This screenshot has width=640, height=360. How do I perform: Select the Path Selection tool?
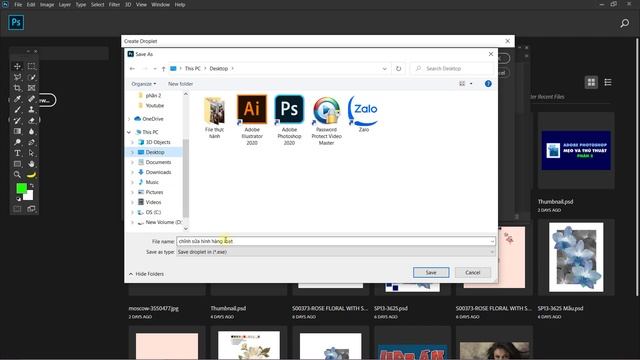click(31, 153)
